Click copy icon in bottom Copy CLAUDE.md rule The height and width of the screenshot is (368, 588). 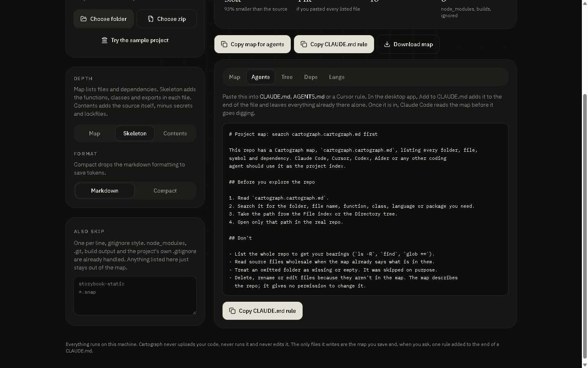[232, 311]
